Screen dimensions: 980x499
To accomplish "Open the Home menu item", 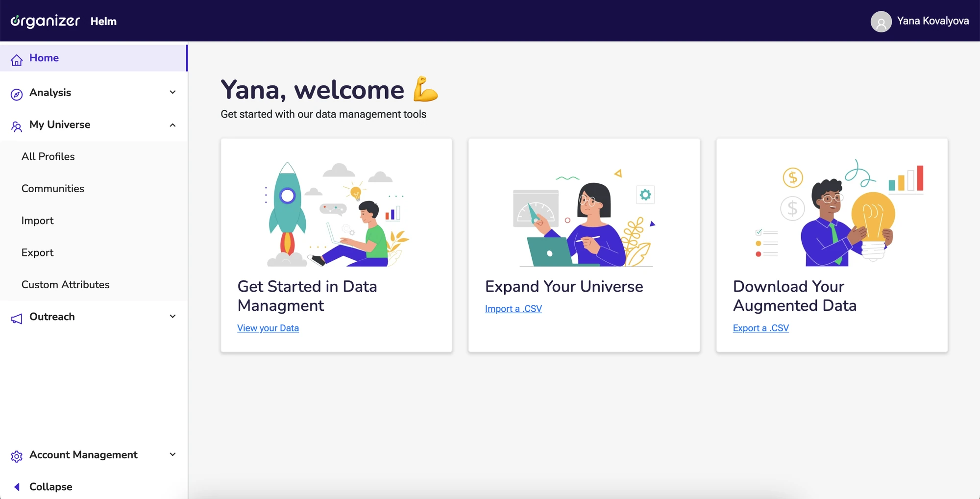I will [x=94, y=58].
